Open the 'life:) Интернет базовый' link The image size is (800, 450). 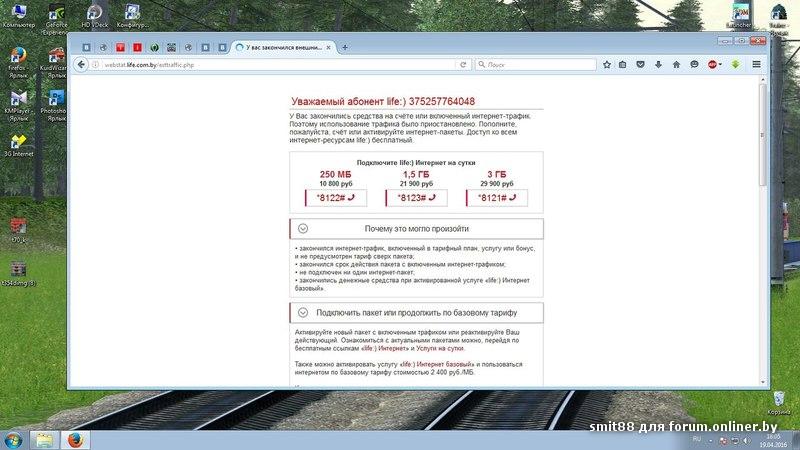pyautogui.click(x=437, y=364)
